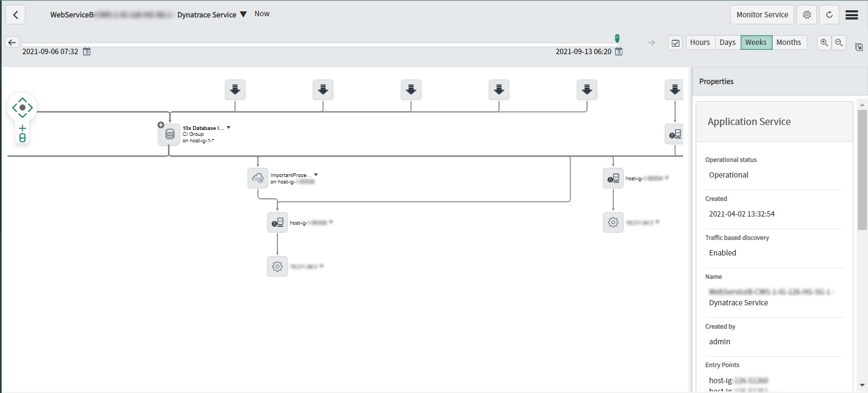This screenshot has height=393, width=868.
Task: Open the Dynatrace Service title dropdown
Action: [243, 14]
